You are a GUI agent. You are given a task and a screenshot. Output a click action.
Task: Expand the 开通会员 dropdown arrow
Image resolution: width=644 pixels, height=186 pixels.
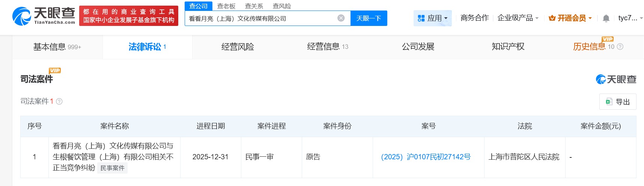(x=590, y=18)
